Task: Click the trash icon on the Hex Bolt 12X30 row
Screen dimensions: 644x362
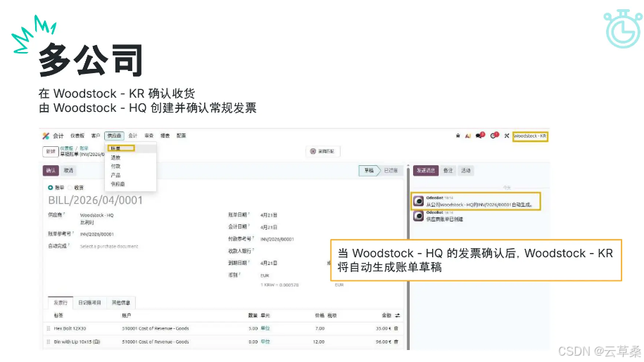Action: [396, 328]
